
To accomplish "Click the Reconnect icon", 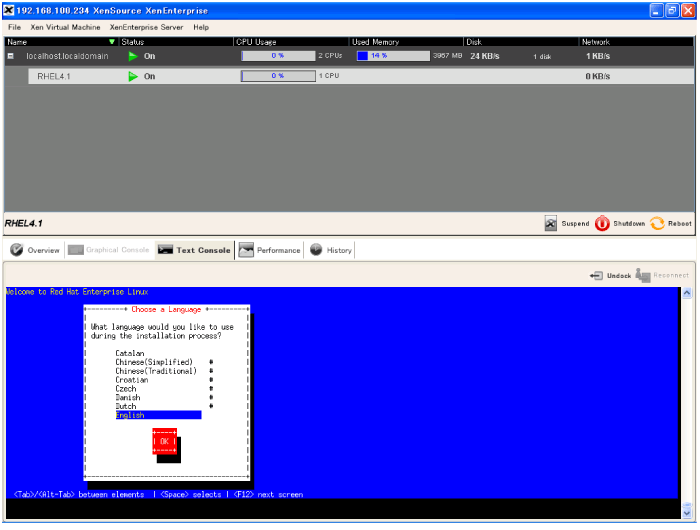I will 643,275.
